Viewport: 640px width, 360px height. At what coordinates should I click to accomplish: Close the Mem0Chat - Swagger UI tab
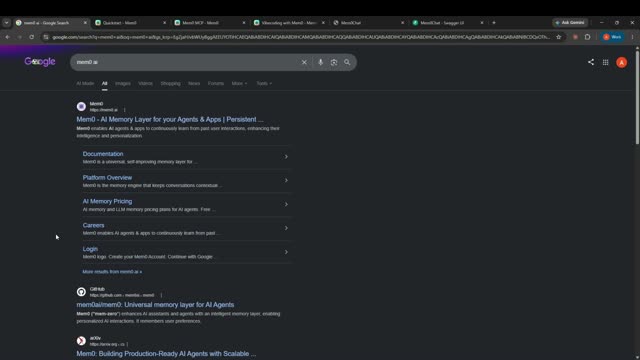click(x=482, y=23)
